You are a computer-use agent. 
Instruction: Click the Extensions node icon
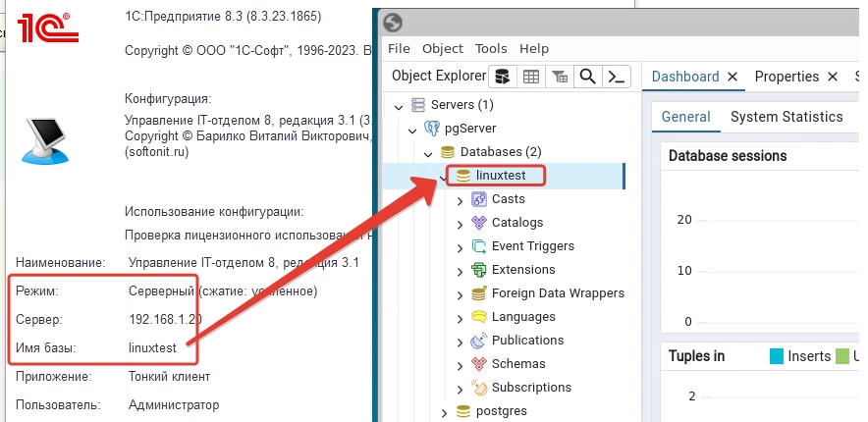point(479,270)
